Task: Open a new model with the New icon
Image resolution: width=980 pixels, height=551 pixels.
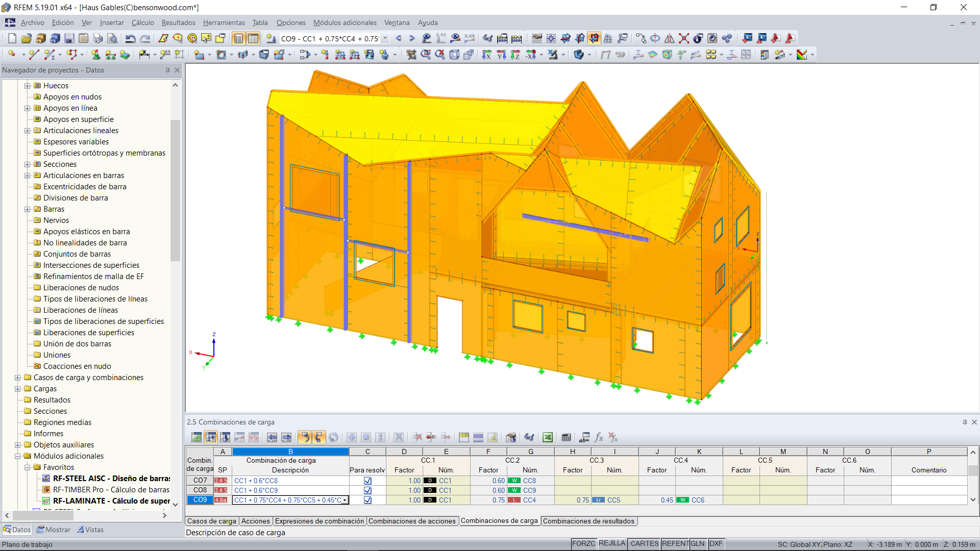Action: [11, 38]
